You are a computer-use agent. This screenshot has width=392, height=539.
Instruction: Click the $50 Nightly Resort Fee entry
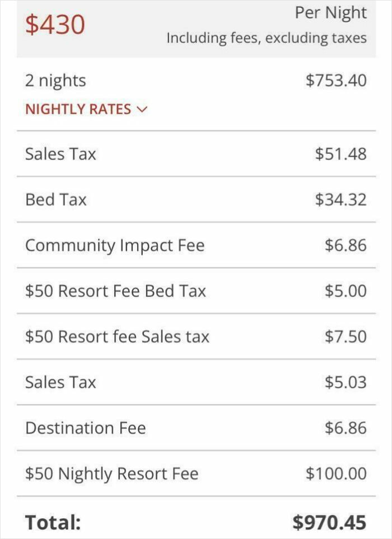click(x=111, y=474)
